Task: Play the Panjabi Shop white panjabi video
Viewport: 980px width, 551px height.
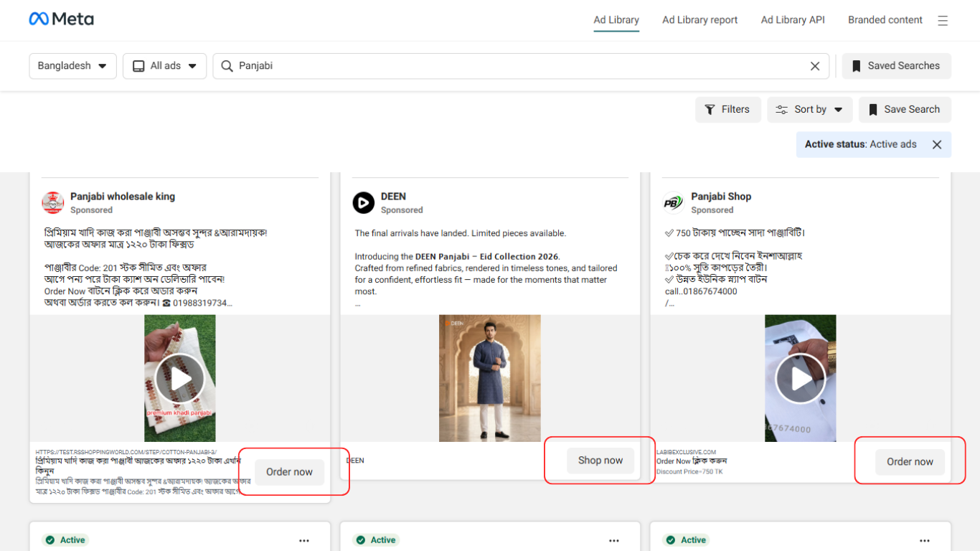Action: pos(801,379)
